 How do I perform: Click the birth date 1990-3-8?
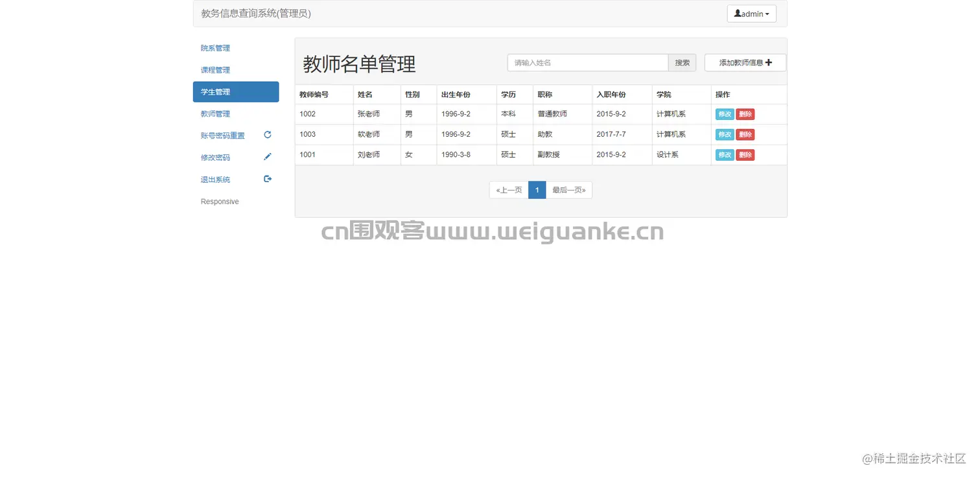point(456,155)
